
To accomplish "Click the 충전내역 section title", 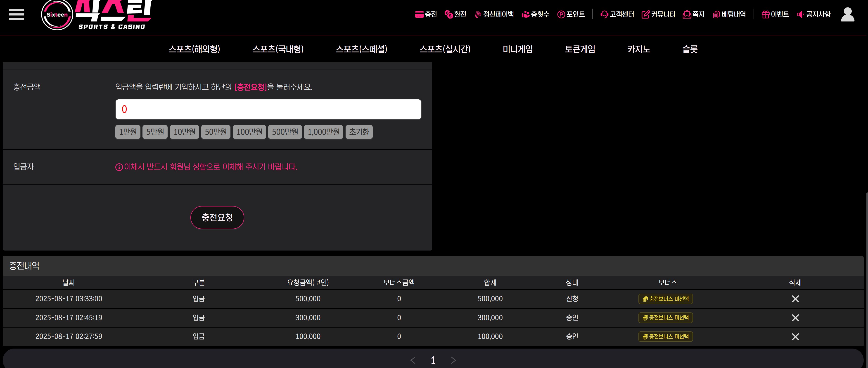I will tap(24, 266).
